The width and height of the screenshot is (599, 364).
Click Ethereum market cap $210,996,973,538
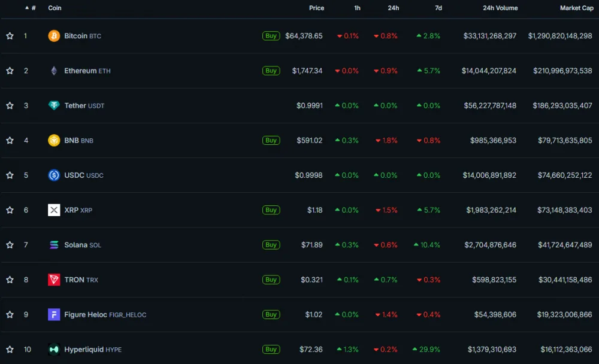tap(562, 71)
